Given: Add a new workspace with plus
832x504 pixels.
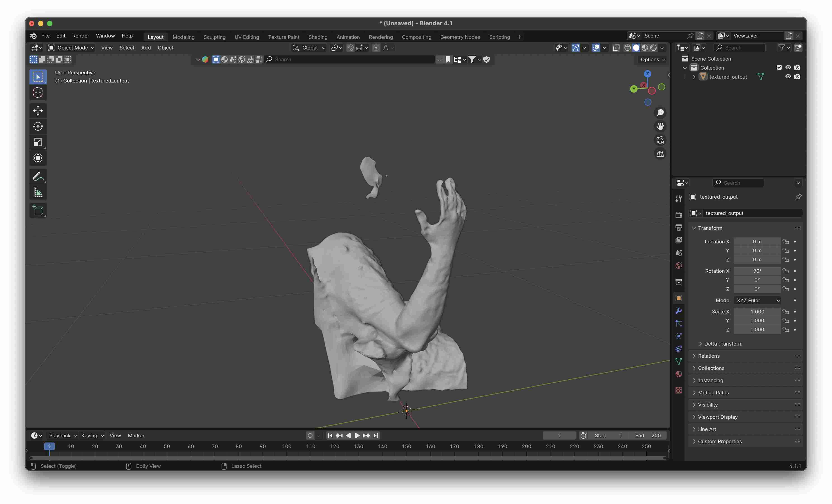Looking at the screenshot, I should click(x=519, y=37).
